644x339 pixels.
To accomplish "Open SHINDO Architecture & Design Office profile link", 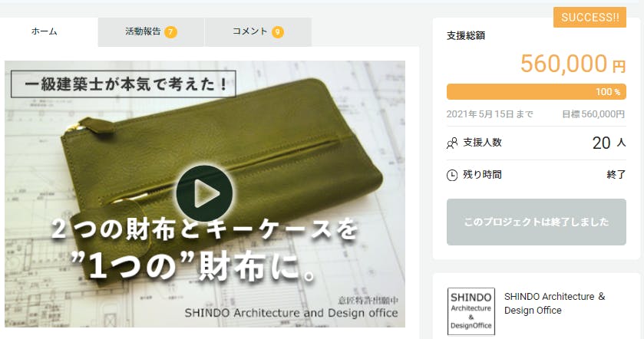I will [x=554, y=303].
